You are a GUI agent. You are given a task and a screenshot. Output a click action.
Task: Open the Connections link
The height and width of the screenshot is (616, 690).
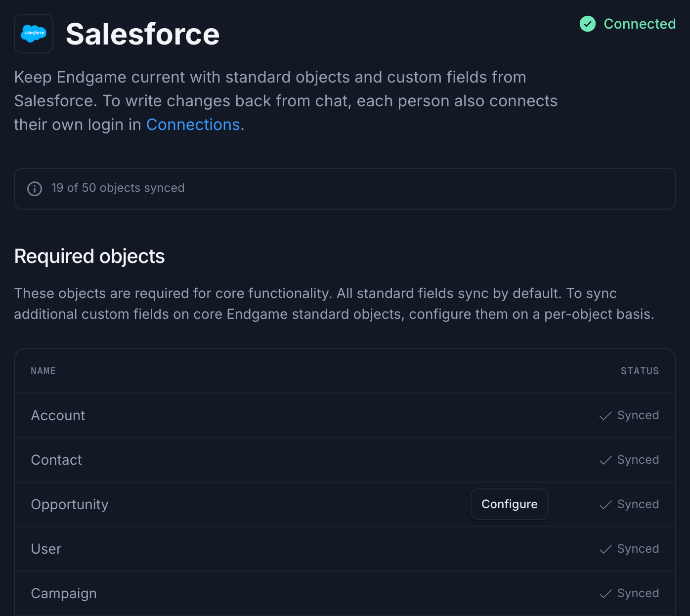(193, 125)
